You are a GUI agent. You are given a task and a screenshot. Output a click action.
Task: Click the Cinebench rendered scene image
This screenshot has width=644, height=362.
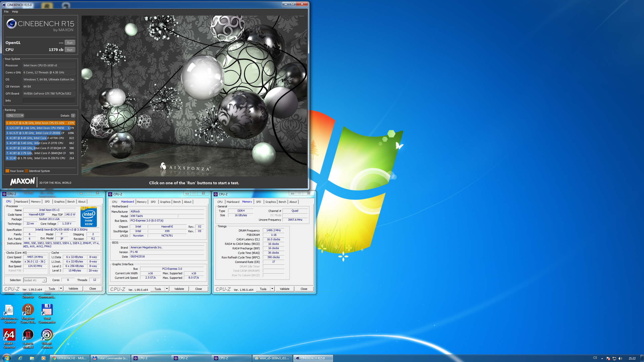[194, 96]
